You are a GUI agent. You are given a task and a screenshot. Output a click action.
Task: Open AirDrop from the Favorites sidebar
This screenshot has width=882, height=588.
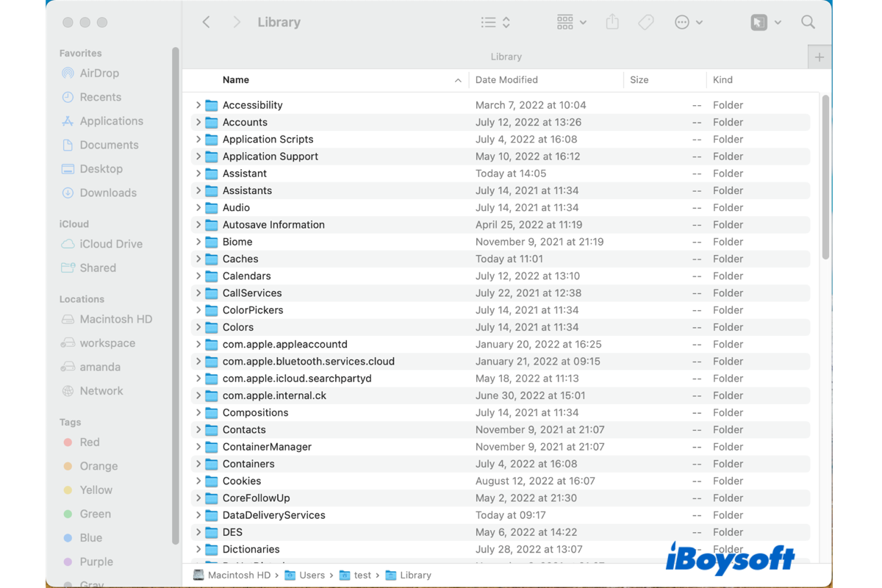pyautogui.click(x=91, y=73)
